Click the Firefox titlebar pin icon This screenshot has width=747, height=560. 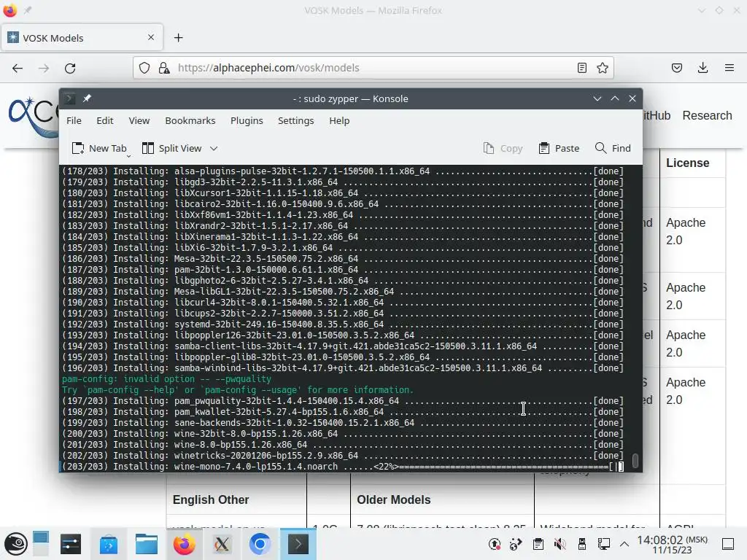tap(28, 10)
